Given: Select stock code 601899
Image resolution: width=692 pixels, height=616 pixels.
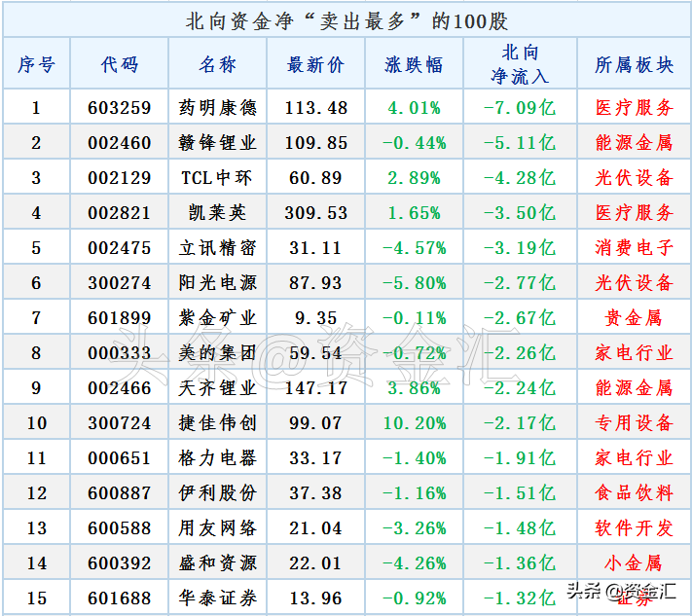Looking at the screenshot, I should click(x=120, y=318).
